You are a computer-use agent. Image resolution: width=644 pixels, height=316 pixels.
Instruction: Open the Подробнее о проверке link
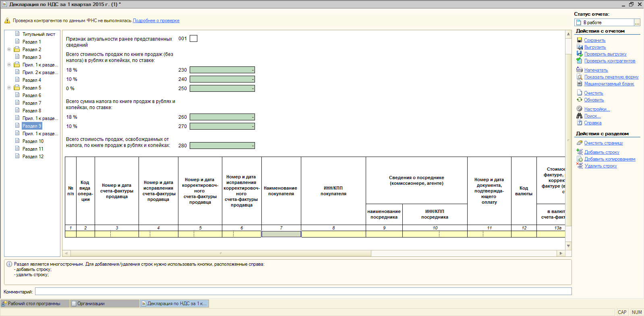point(156,21)
